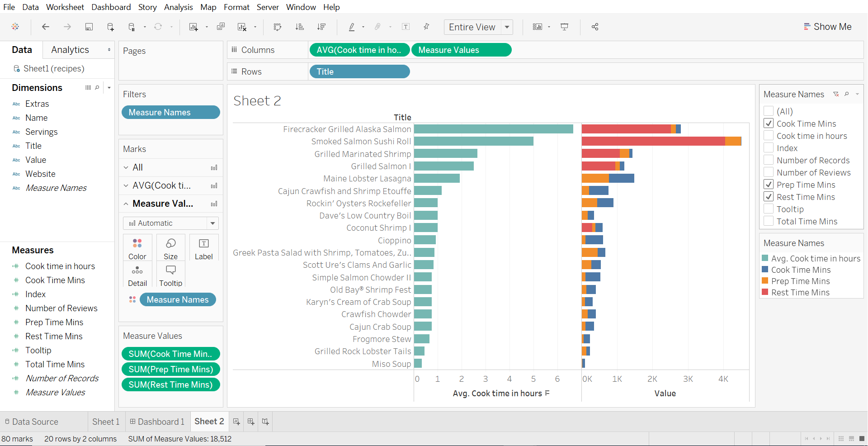
Task: Uncheck Cook Time Mins in Measure Names filter
Action: [x=769, y=123]
